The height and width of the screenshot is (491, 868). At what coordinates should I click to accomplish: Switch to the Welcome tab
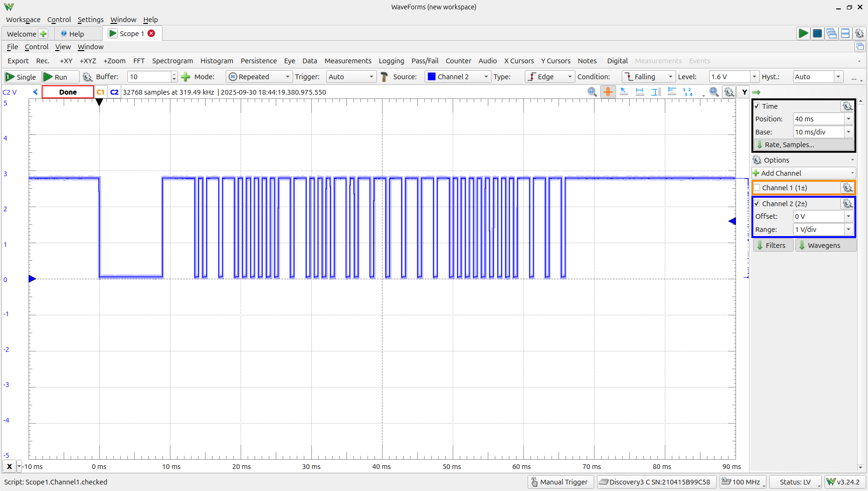[22, 34]
